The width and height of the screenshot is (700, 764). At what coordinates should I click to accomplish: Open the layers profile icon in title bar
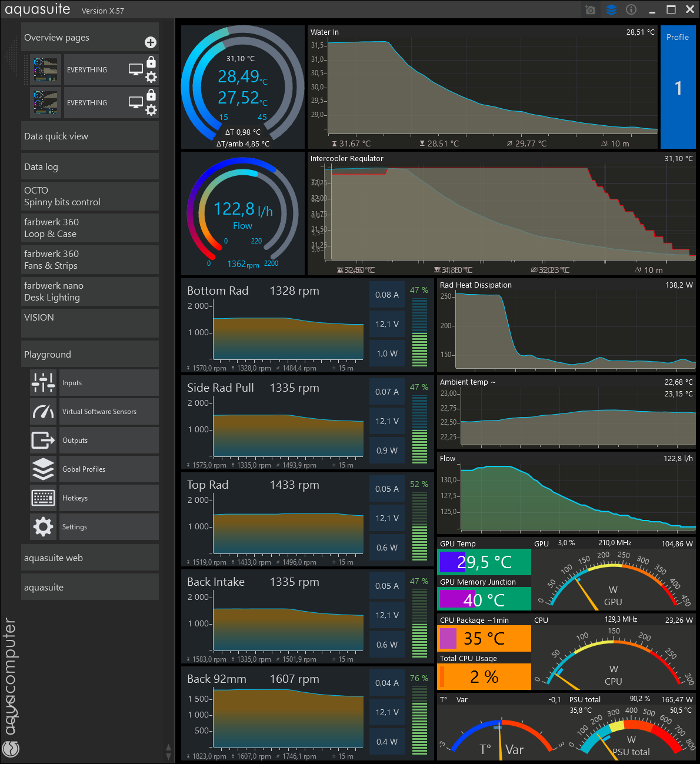[611, 9]
